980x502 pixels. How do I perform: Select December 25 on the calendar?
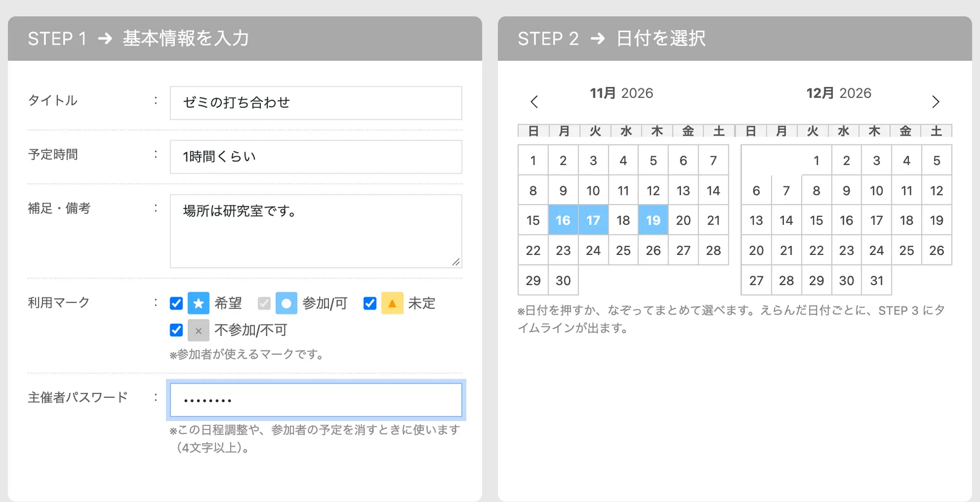[907, 250]
